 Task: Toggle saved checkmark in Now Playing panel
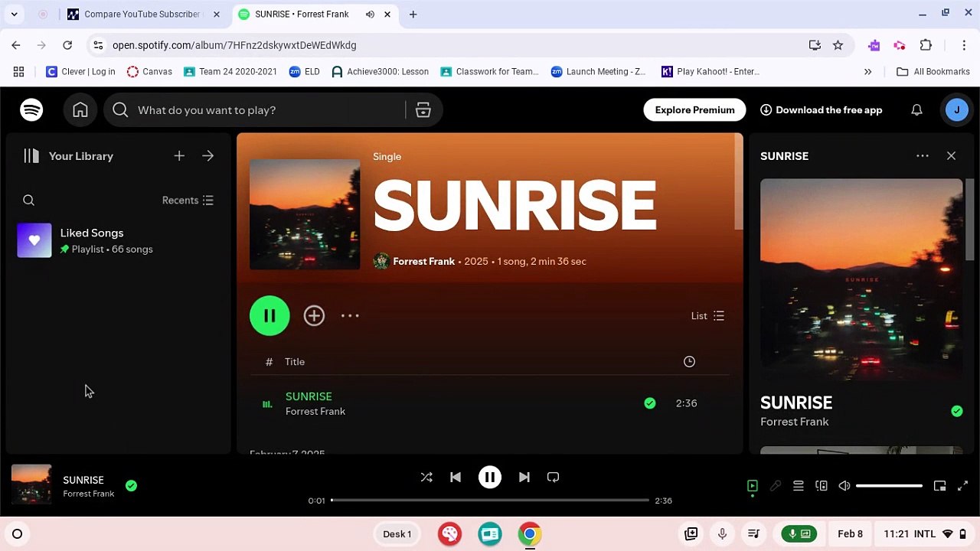tap(957, 411)
